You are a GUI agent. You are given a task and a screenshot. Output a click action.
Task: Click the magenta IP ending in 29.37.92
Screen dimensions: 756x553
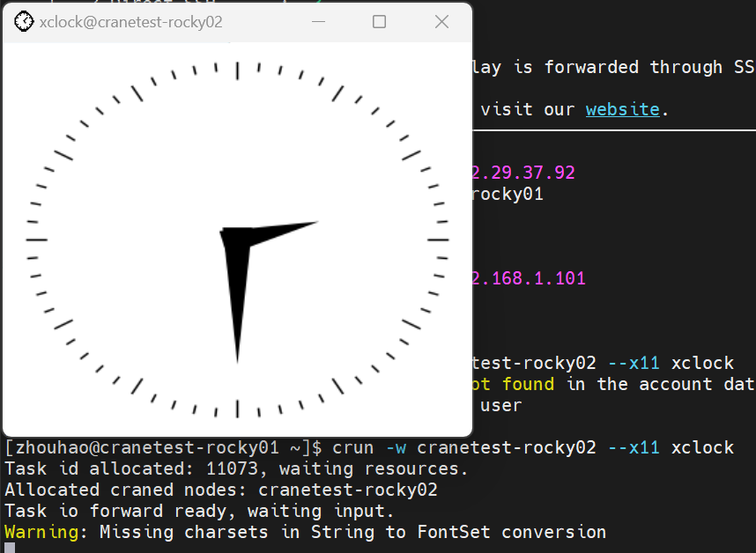(x=523, y=173)
